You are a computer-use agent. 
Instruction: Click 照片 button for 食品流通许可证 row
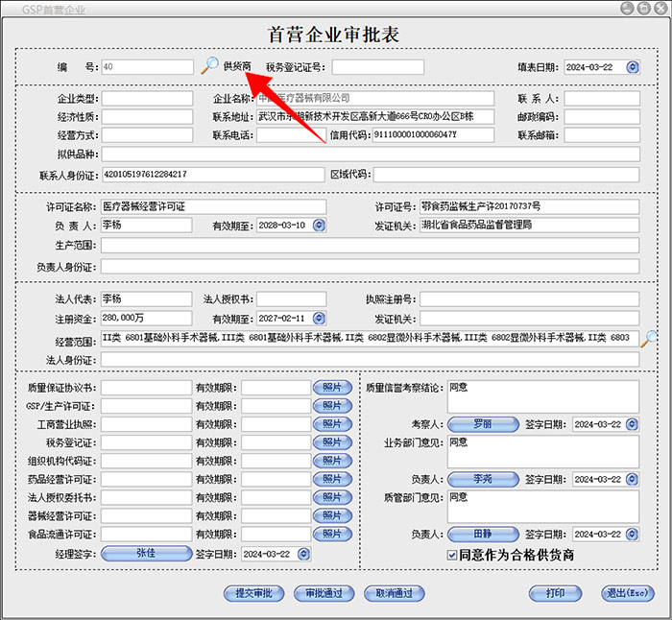tap(332, 535)
